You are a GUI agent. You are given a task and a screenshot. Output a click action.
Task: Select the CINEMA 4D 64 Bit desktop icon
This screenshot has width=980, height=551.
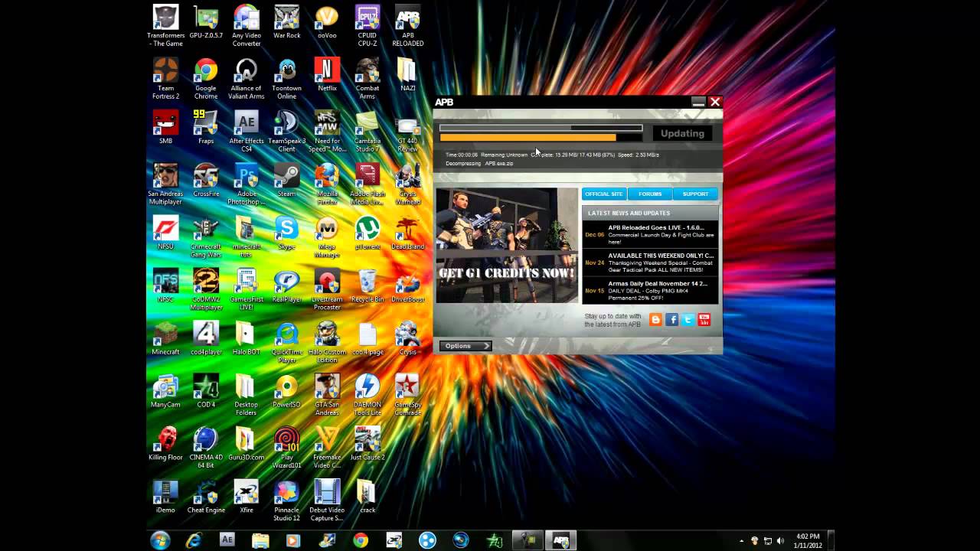click(x=206, y=448)
